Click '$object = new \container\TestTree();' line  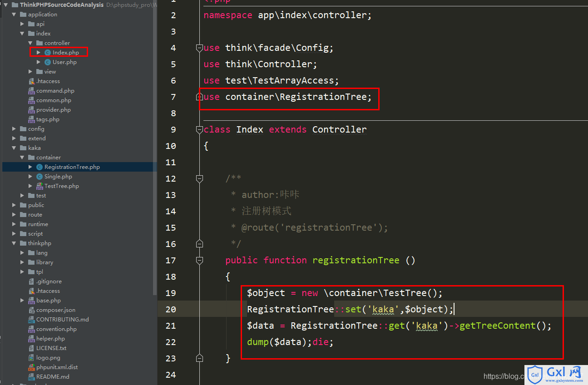[x=345, y=293]
